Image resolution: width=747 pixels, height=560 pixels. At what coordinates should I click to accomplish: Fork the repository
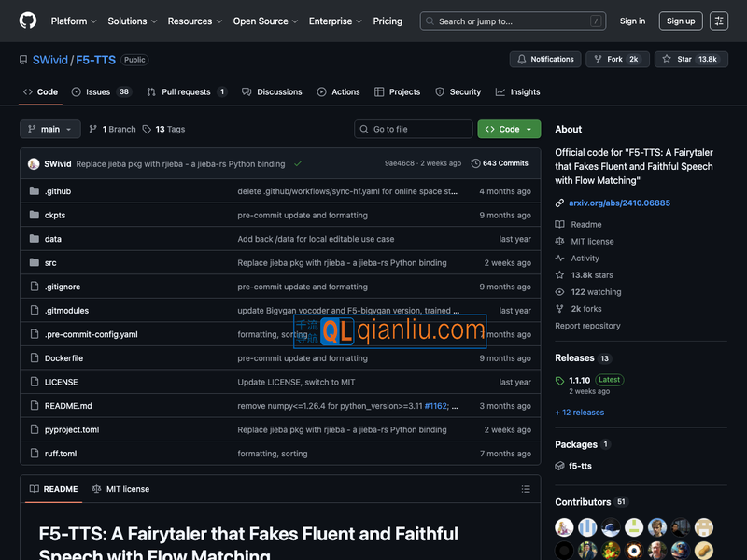(617, 59)
